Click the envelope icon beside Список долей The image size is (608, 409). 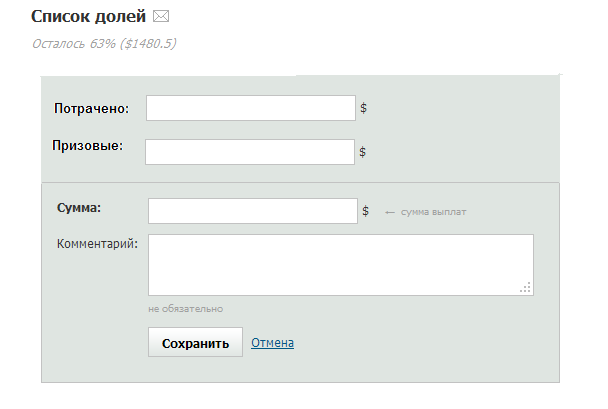click(x=161, y=17)
